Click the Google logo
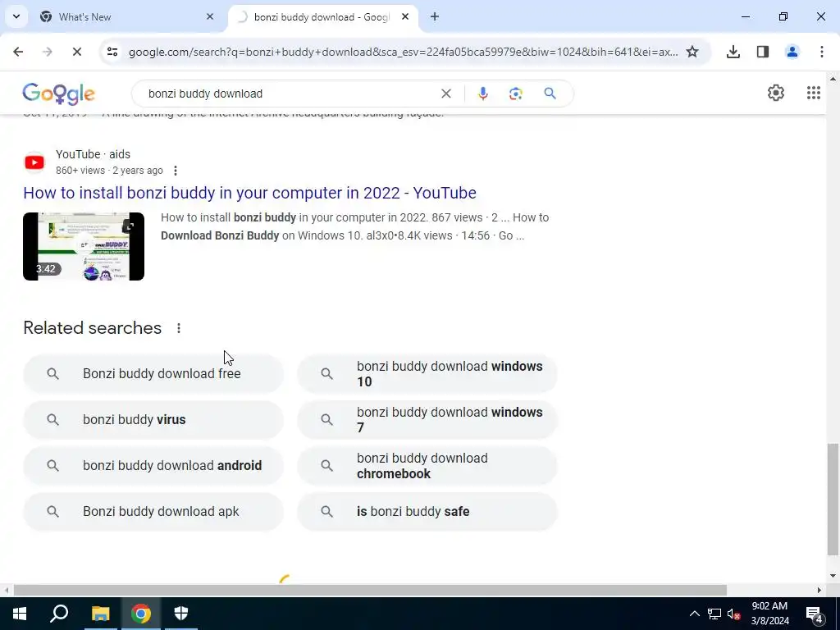 (58, 94)
